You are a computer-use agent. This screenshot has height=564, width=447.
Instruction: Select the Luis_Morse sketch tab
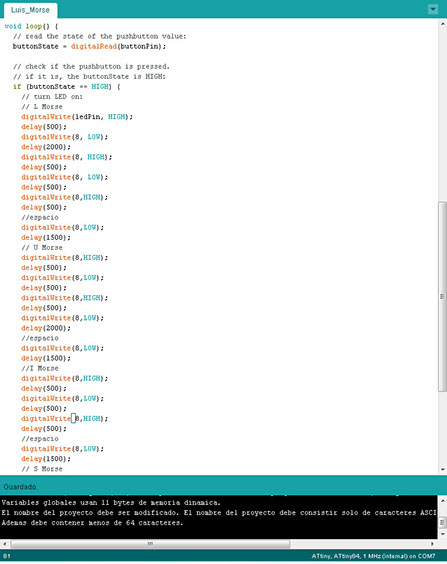click(30, 10)
